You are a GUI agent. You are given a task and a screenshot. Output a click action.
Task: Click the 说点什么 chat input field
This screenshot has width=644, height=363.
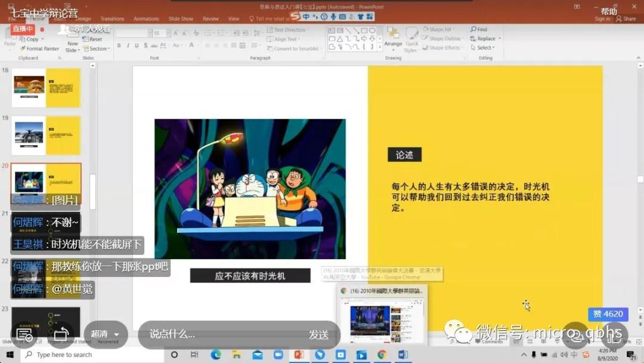222,334
